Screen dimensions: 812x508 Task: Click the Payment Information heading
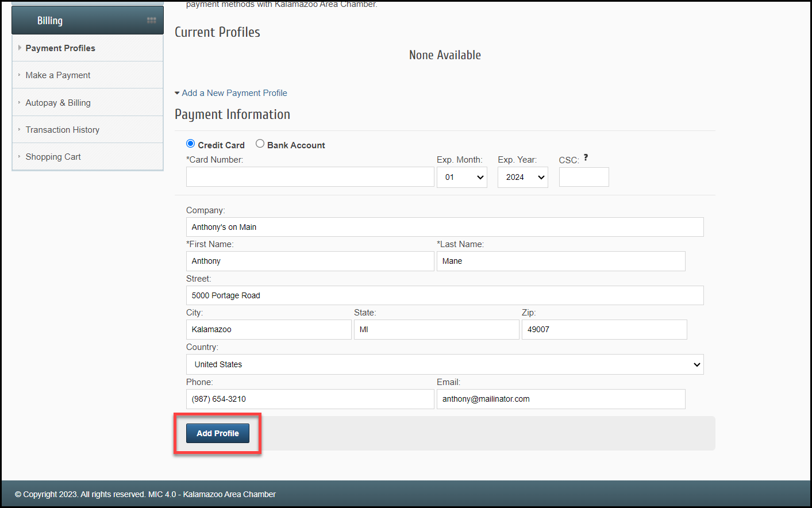click(232, 114)
